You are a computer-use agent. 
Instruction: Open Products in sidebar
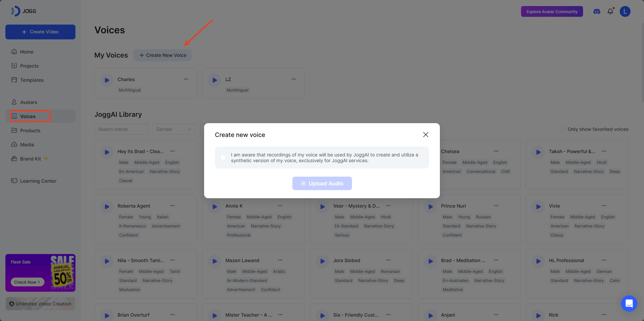(40, 131)
